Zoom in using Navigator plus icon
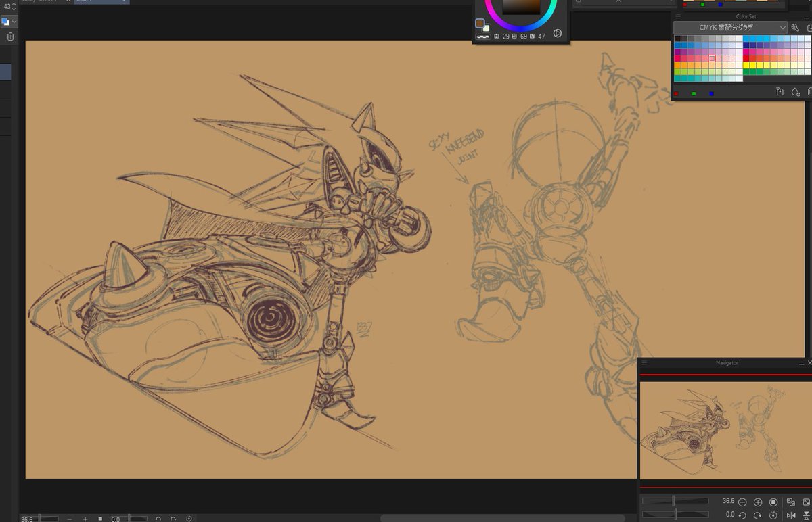The width and height of the screenshot is (812, 522). [758, 502]
